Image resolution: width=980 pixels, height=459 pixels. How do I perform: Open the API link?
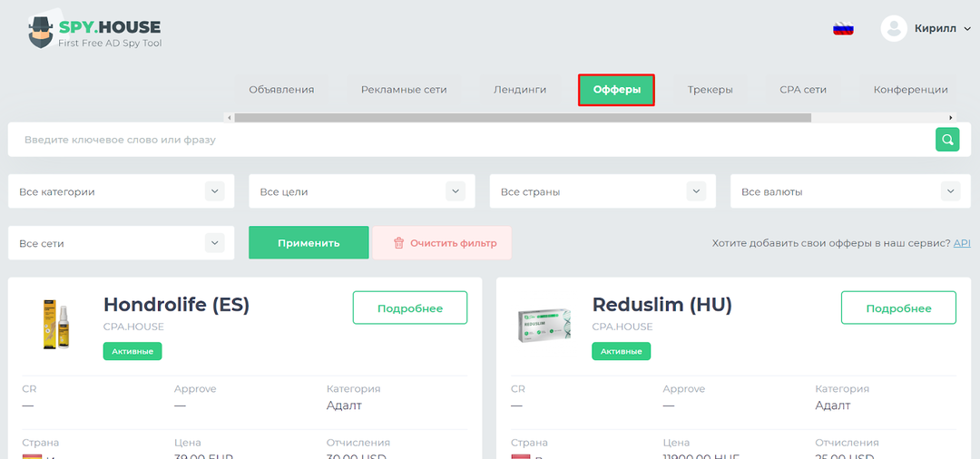(x=962, y=243)
